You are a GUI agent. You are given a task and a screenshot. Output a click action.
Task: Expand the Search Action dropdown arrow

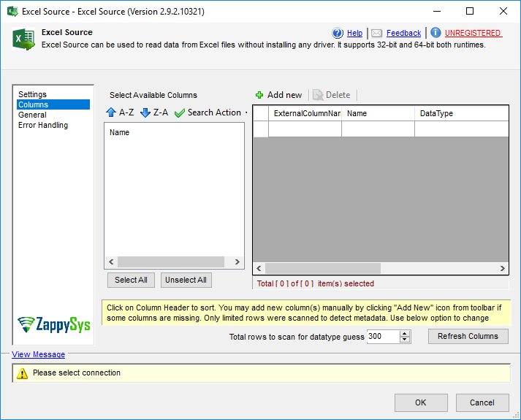tap(246, 113)
